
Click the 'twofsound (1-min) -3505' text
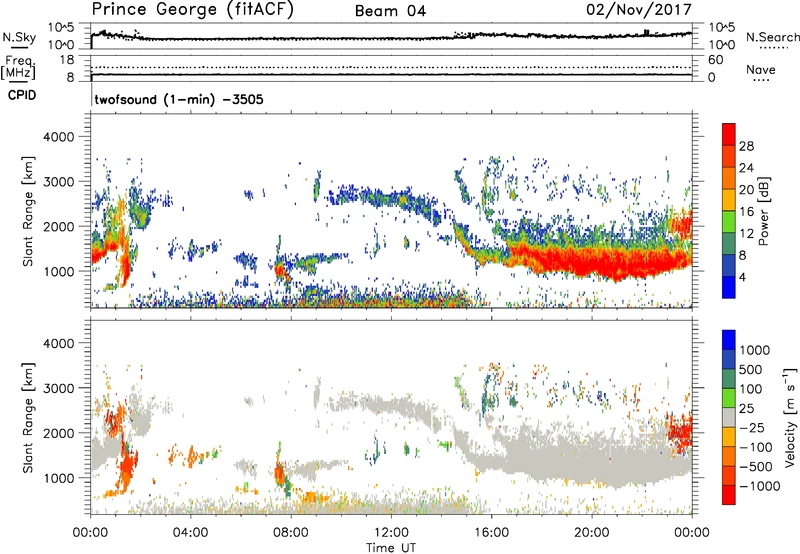coord(179,99)
